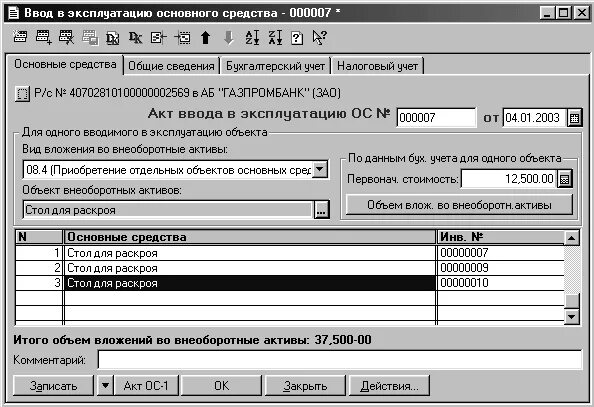The width and height of the screenshot is (594, 407).
Task: Click the document icon in the title bar
Action: (x=14, y=13)
